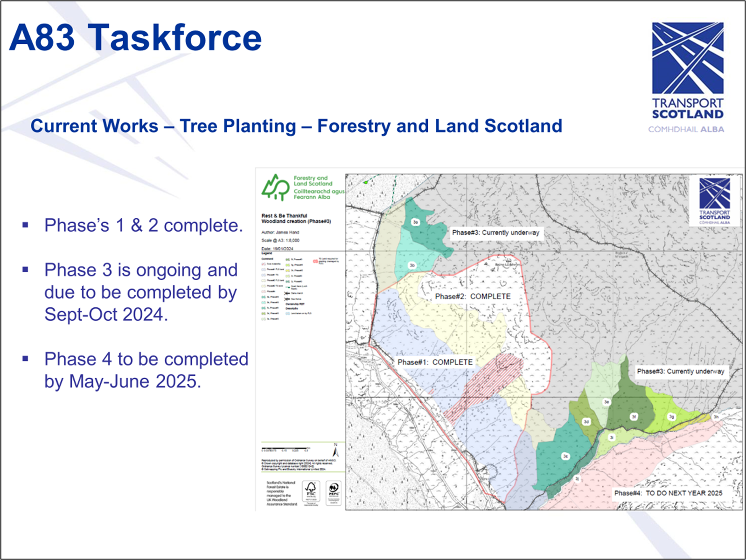
Task: Select the 3g zone marker on the map
Action: click(671, 417)
